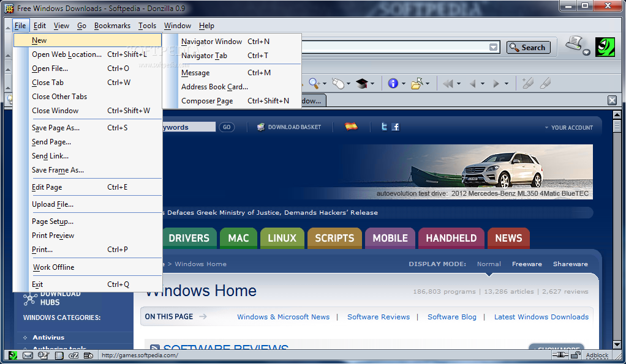Click the zoom magnifier toolbar icon
The height and width of the screenshot is (364, 626).
tap(314, 83)
